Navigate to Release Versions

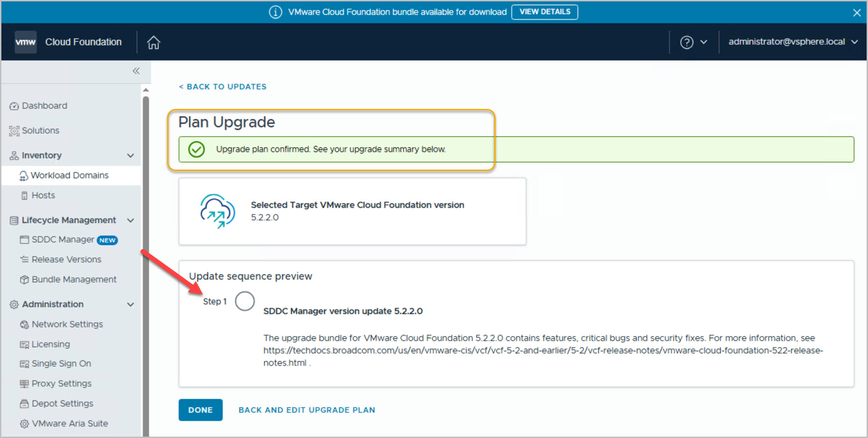[66, 260]
